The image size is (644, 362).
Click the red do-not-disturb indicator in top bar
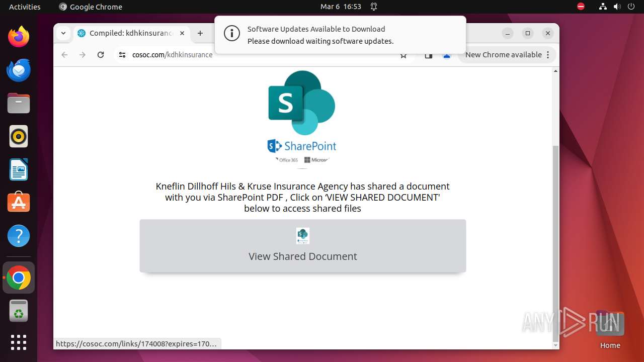(x=581, y=7)
